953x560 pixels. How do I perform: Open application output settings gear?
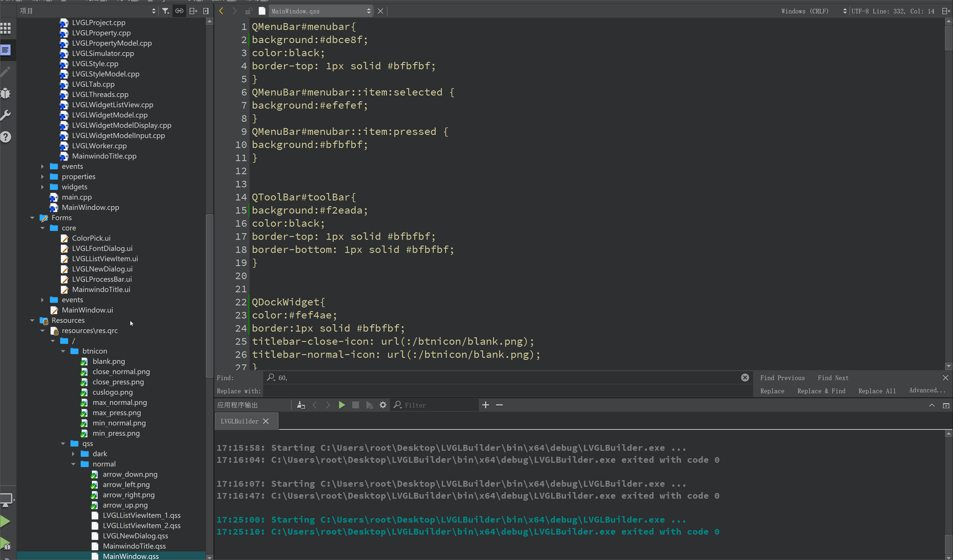[x=383, y=405]
